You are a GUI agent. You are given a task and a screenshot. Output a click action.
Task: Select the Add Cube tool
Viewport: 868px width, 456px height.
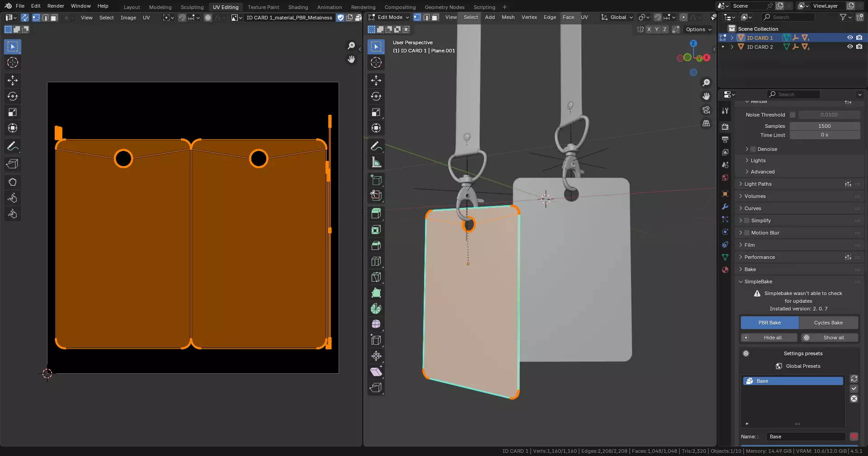click(376, 180)
